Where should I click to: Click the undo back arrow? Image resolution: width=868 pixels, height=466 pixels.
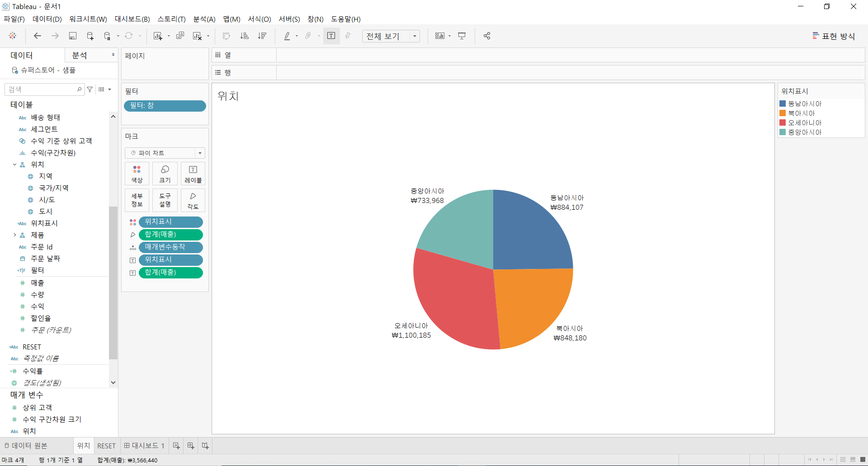pos(38,36)
